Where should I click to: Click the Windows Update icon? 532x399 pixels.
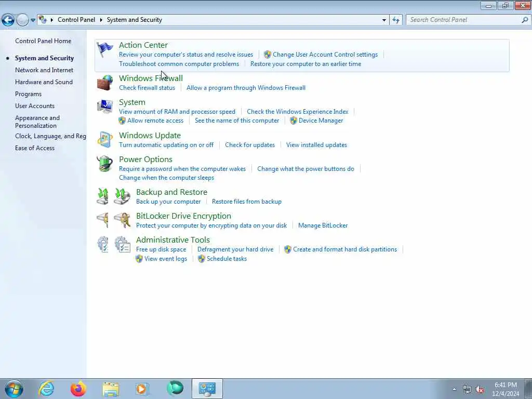pos(105,139)
